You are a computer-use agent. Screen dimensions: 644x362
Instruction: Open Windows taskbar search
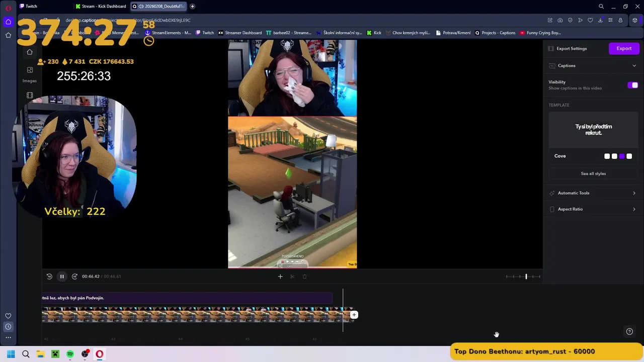click(x=26, y=354)
